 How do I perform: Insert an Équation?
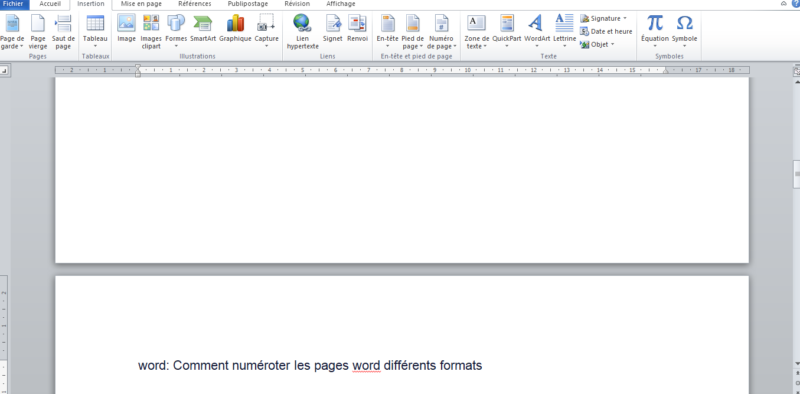[x=655, y=32]
